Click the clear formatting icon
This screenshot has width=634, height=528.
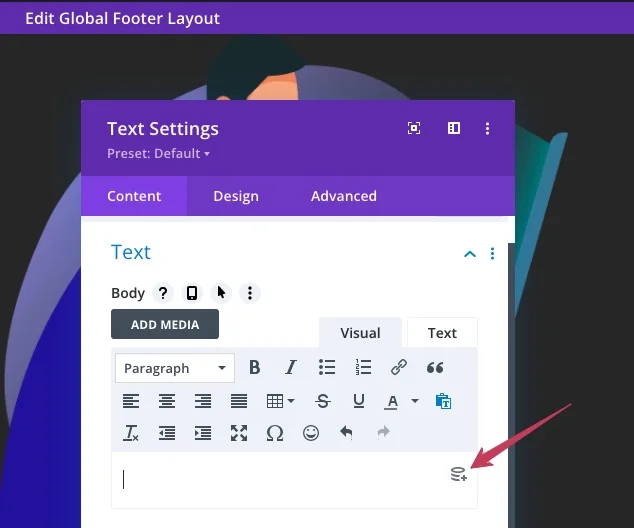(131, 433)
